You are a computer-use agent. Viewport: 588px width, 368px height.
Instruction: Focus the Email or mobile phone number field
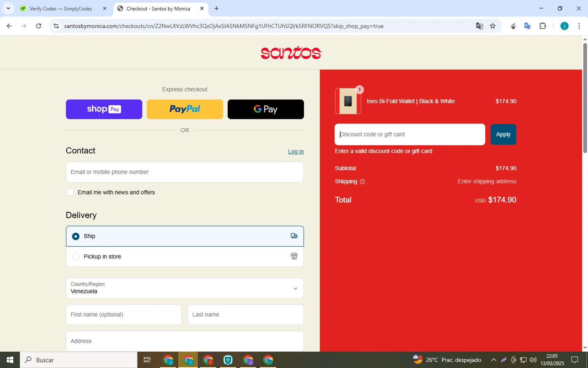[185, 172]
